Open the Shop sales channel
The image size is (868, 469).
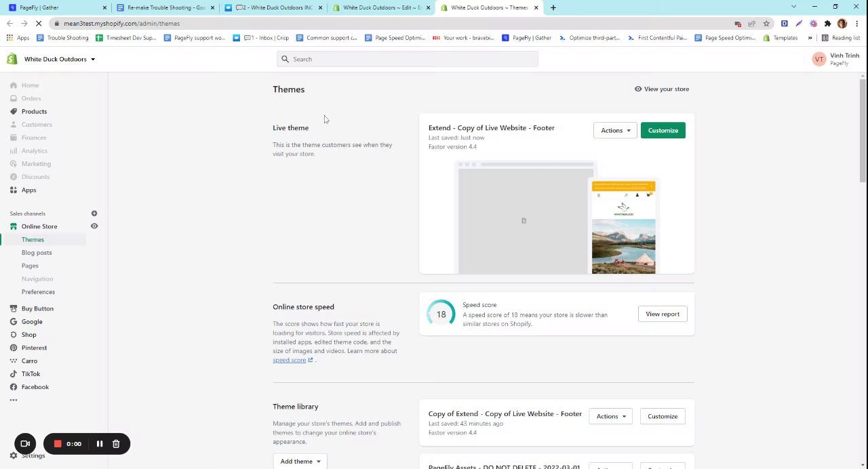click(28, 335)
